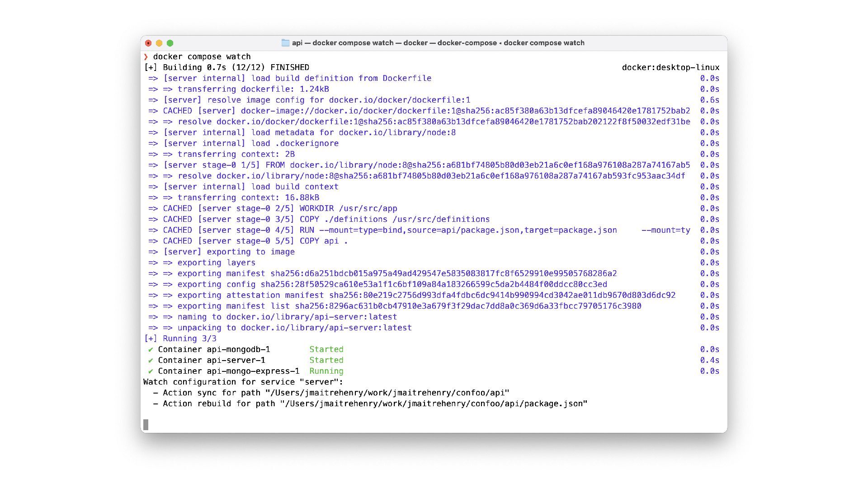Click '[server stage-0 1/5] FROM' line
Image resolution: width=868 pixels, height=488 pixels.
coord(419,165)
